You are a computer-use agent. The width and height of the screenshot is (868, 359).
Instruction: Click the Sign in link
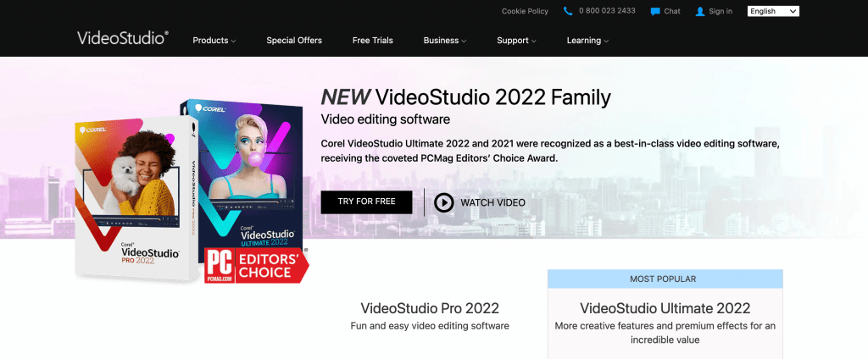coord(721,11)
